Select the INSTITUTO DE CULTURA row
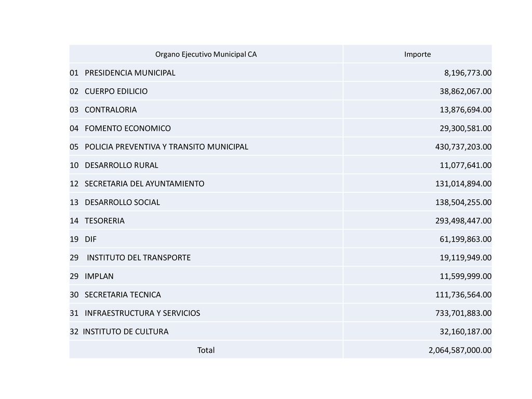532x399 pixels. pyautogui.click(x=281, y=331)
